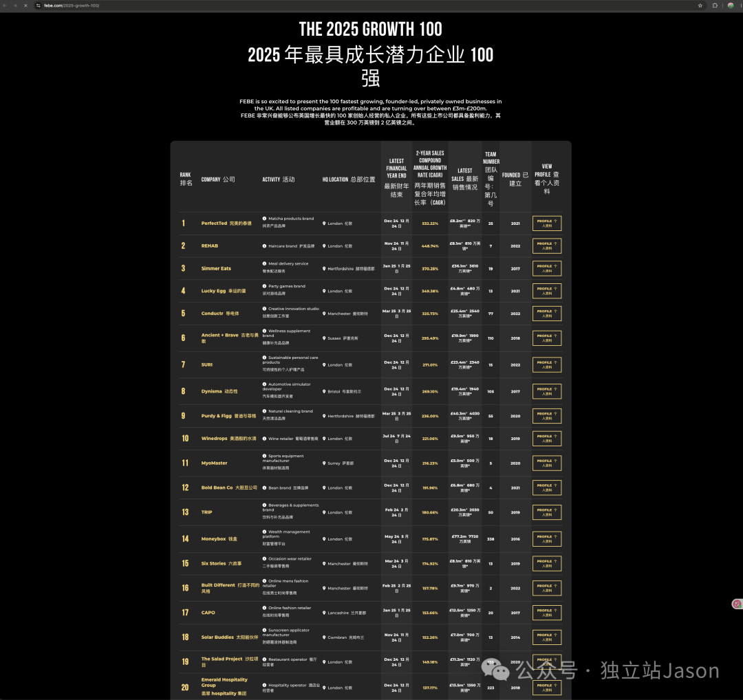
Task: Click info icon beside Creative innovation studio
Action: 264,309
